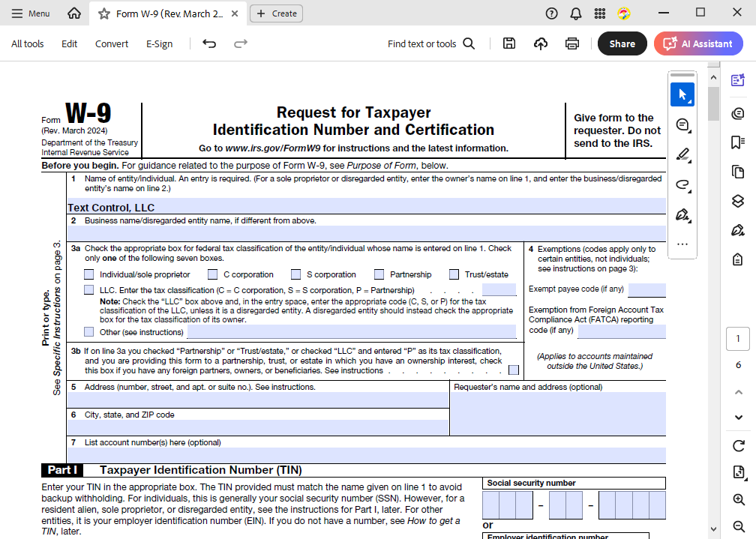Screen dimensions: 756x539
Task: Open the user profile avatar
Action: coord(624,13)
